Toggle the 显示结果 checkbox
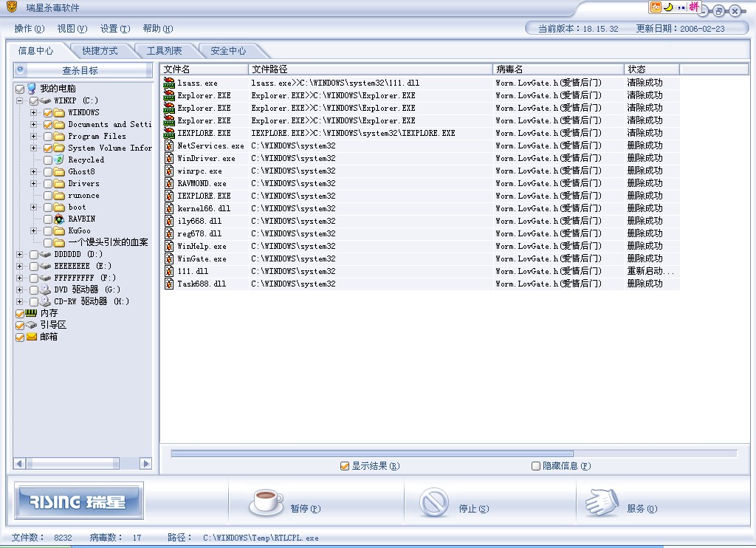Screen dimensions: 756x548 tap(344, 466)
